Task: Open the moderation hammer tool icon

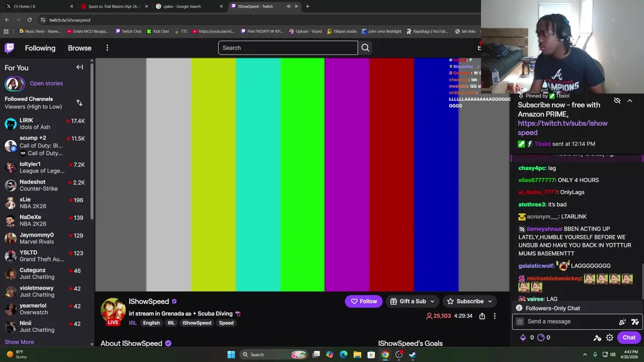Action: (x=597, y=338)
